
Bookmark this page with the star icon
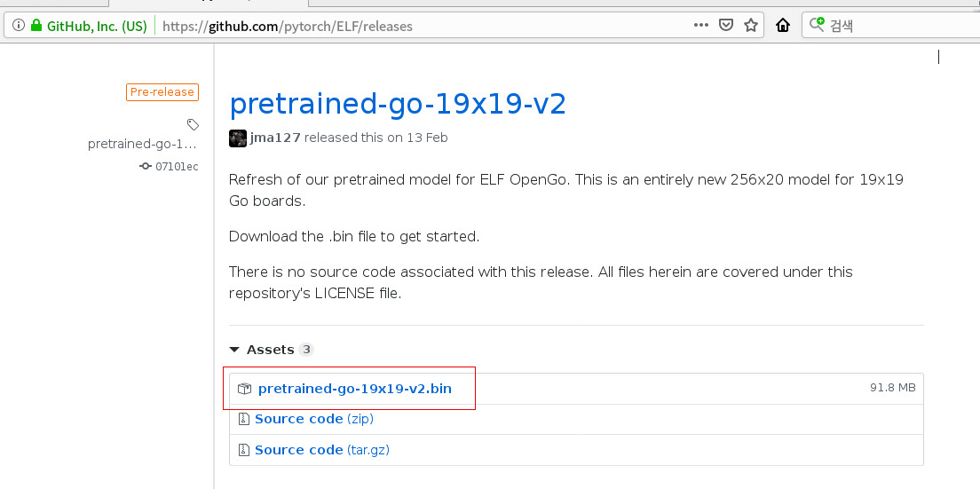click(x=751, y=26)
